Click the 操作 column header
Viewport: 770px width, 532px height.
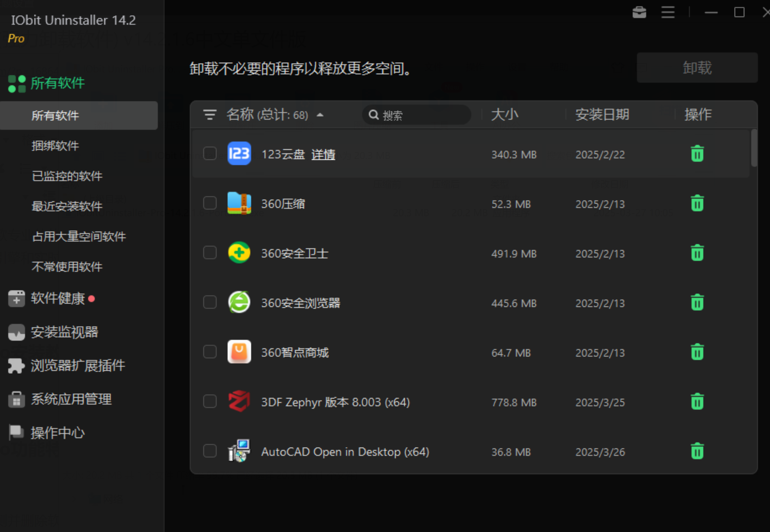tap(698, 115)
